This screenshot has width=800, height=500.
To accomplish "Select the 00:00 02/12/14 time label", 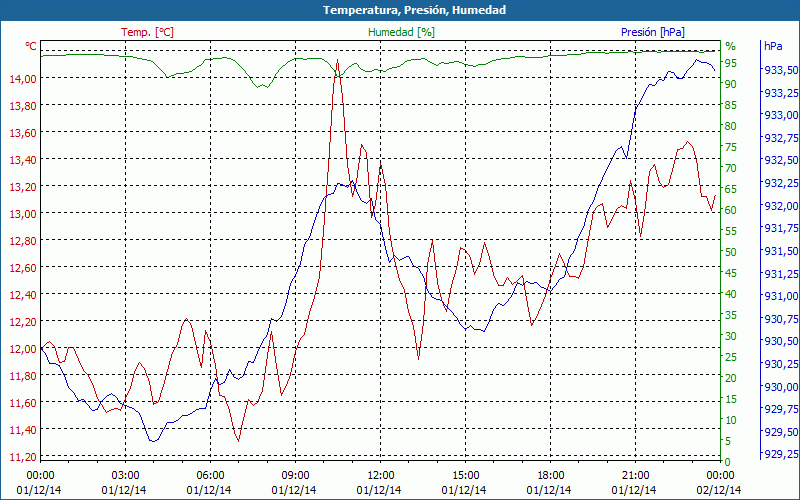I will click(720, 482).
